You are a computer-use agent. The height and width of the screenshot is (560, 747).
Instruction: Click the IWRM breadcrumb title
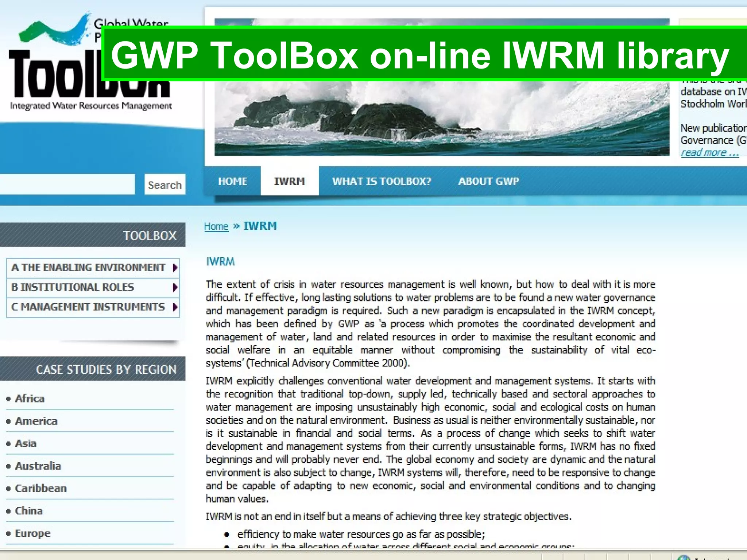coord(260,226)
